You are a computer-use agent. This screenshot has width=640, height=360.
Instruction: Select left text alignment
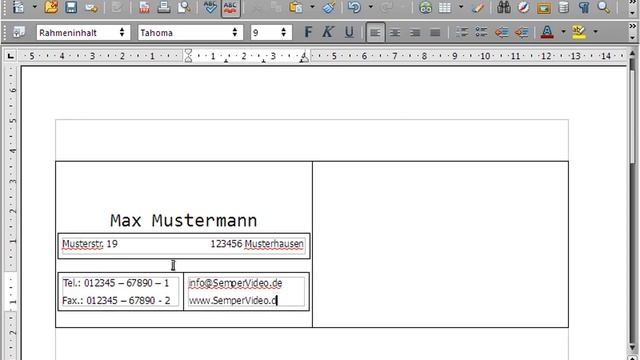[375, 33]
